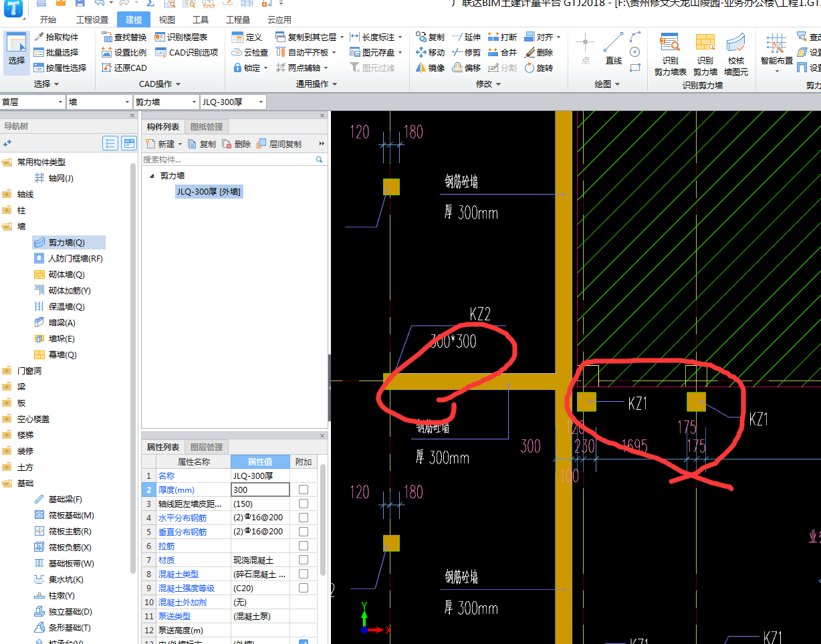Toggle 附加 checkbox for 混凝土类型 row
821x644 pixels.
click(304, 574)
